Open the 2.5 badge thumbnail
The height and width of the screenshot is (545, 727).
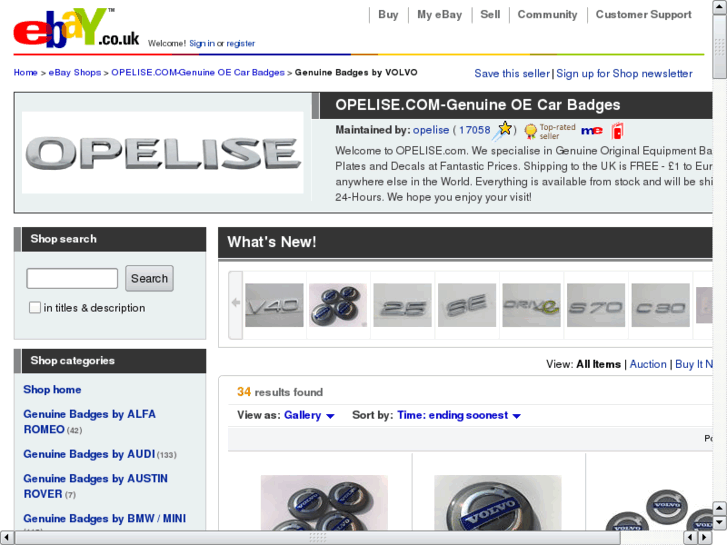coord(402,305)
